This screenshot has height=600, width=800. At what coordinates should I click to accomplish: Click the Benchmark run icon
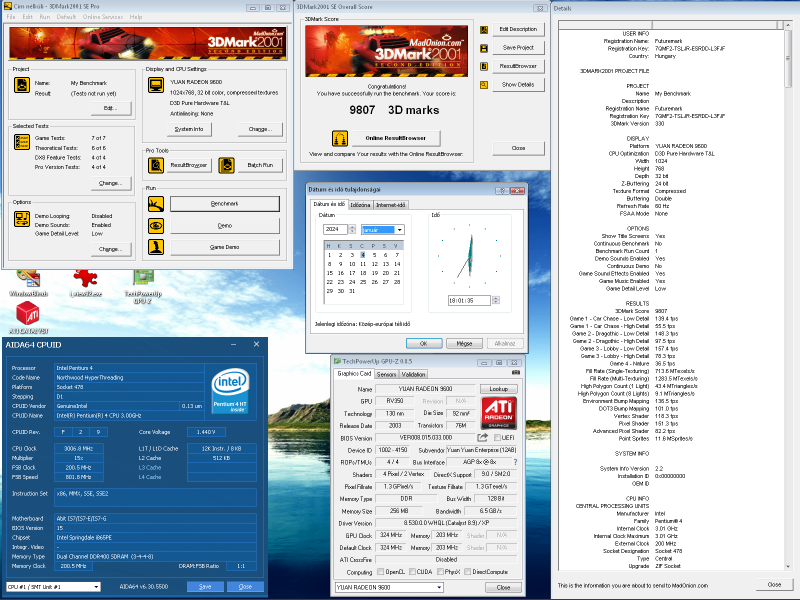[x=156, y=204]
